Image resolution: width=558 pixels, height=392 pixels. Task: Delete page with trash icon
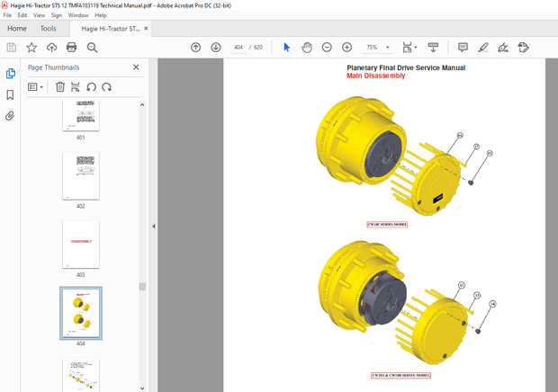[60, 86]
